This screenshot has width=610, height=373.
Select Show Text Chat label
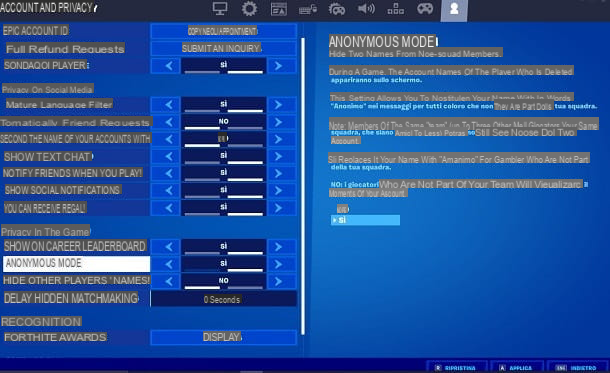tap(48, 157)
